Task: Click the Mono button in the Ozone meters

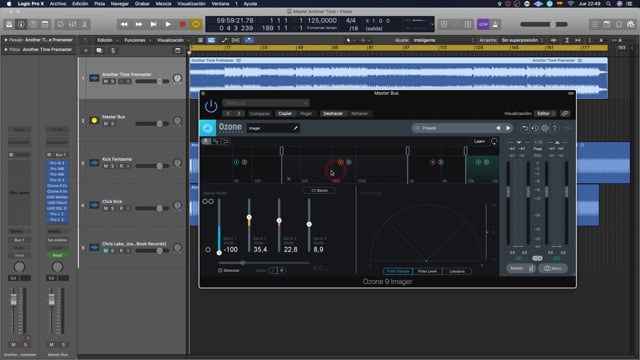Action: 553,268
